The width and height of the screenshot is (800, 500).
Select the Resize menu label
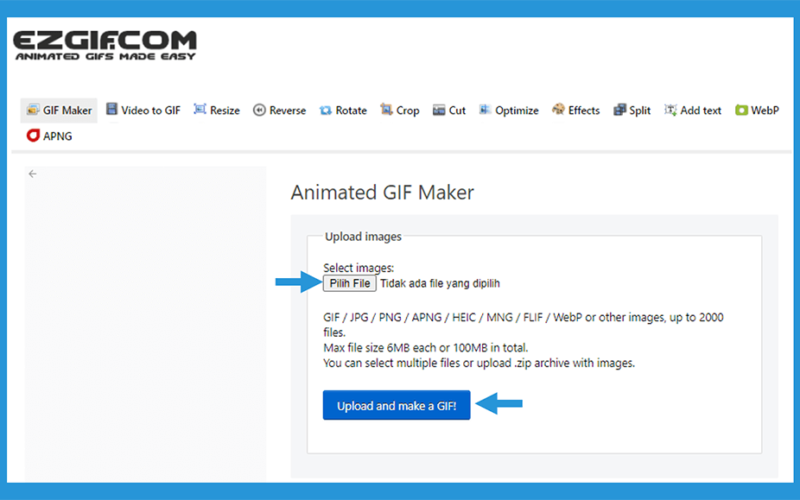[225, 110]
